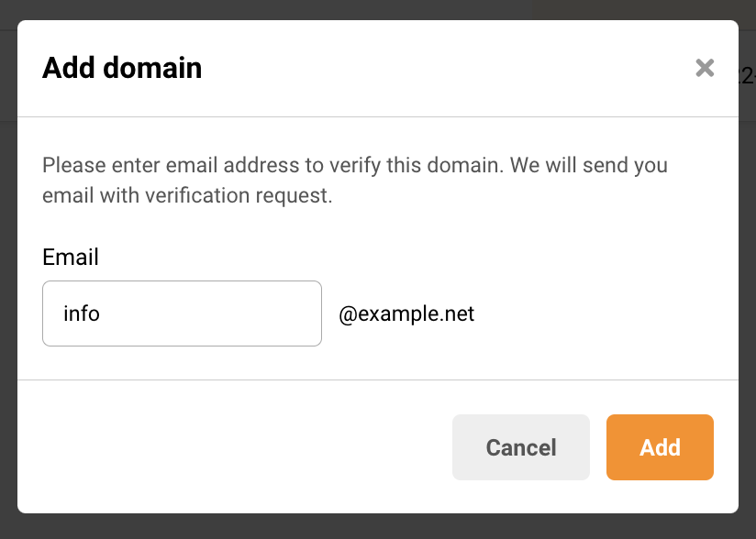Dismiss the dialog using the X
756x539 pixels.
[x=704, y=68]
